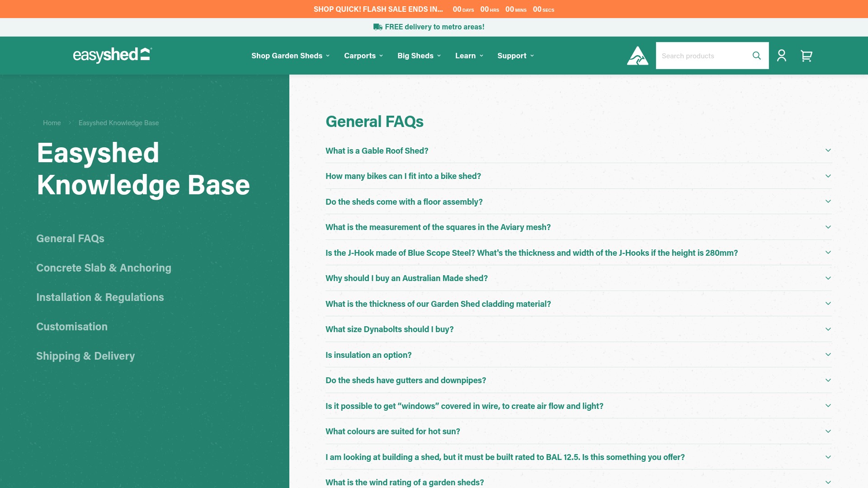Image resolution: width=868 pixels, height=488 pixels.
Task: Open 'How many bikes can I fit' question text
Action: click(x=403, y=176)
